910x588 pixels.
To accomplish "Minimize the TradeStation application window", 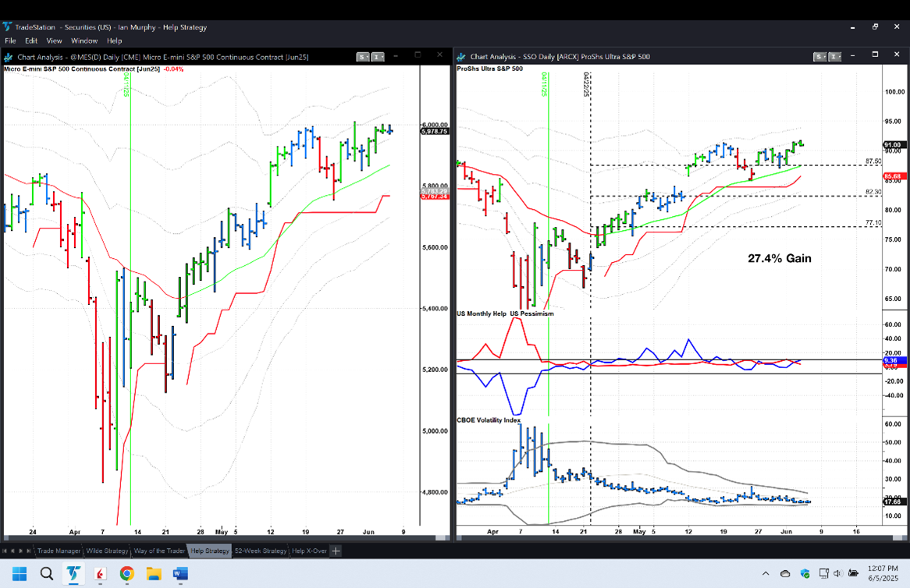I will [x=852, y=27].
